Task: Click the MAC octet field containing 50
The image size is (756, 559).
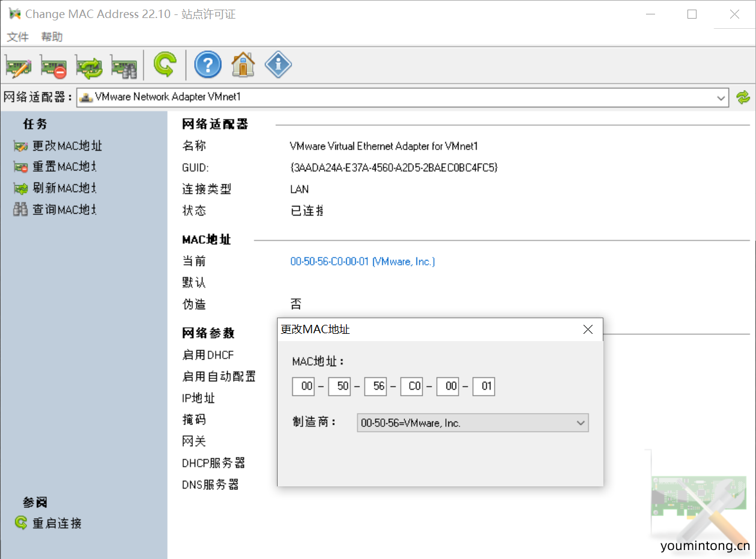Action: coord(340,386)
